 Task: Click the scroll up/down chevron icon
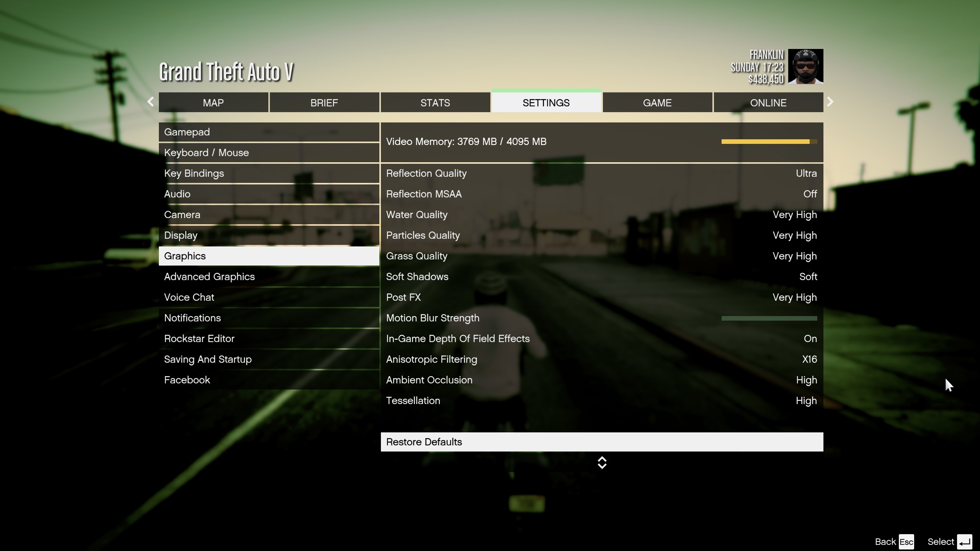point(601,463)
